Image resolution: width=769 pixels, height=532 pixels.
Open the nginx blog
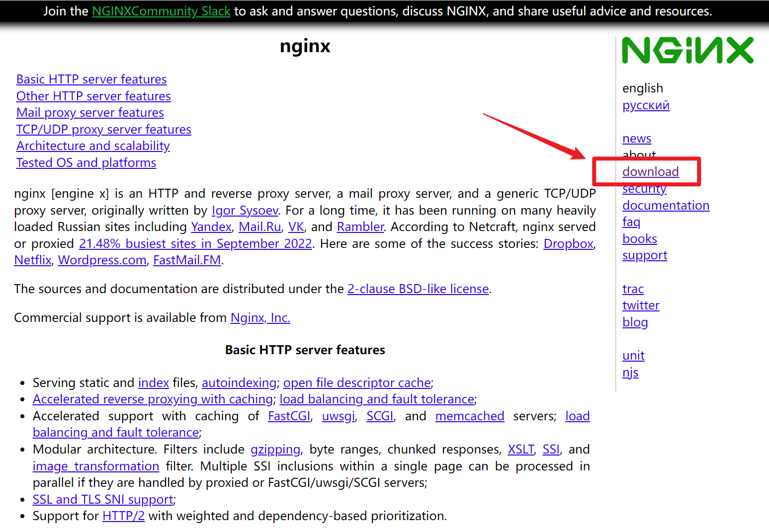click(x=635, y=322)
